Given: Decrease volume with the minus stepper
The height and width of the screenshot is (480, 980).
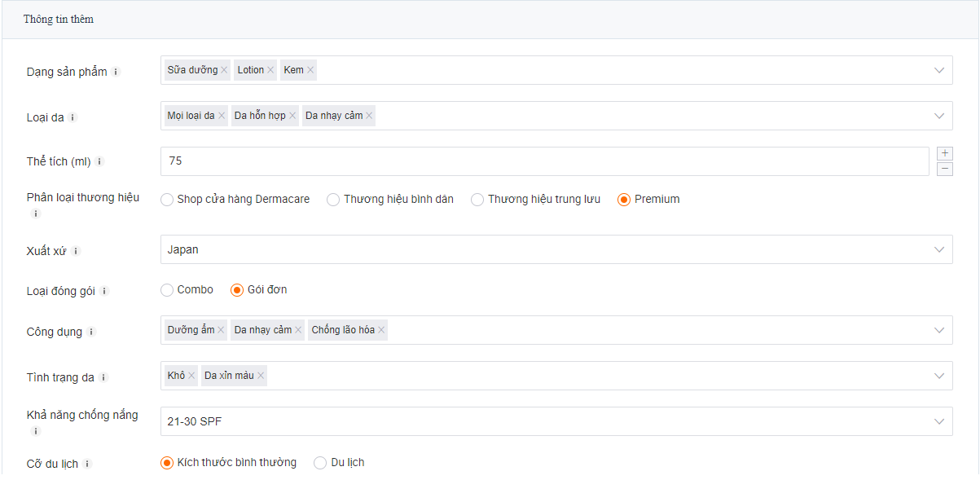Looking at the screenshot, I should point(945,169).
